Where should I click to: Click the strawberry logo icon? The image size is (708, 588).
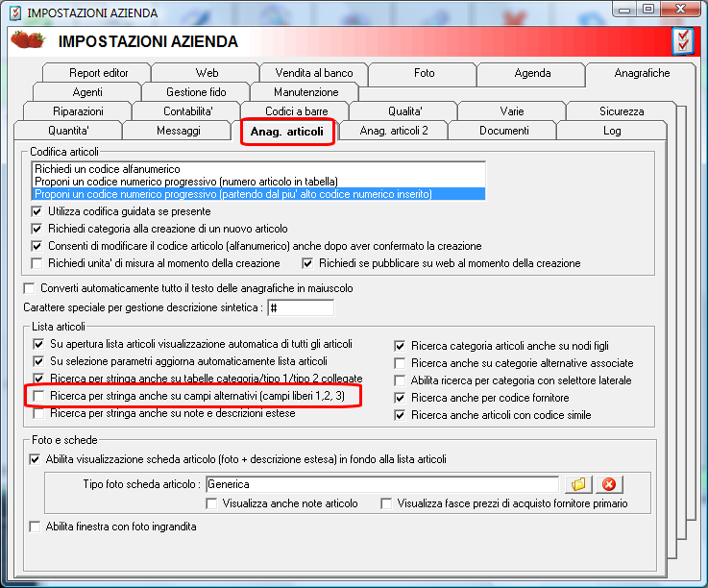[28, 39]
